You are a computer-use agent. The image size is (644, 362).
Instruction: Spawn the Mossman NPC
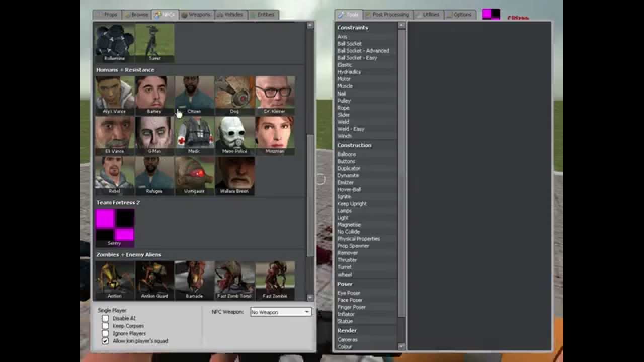[x=275, y=136]
